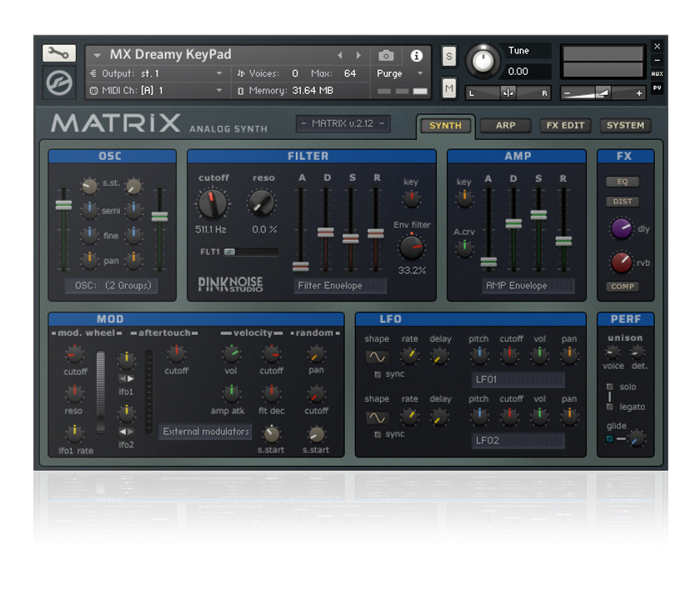The image size is (700, 600).
Task: Switch to the SYNTH tab
Action: coord(446,126)
